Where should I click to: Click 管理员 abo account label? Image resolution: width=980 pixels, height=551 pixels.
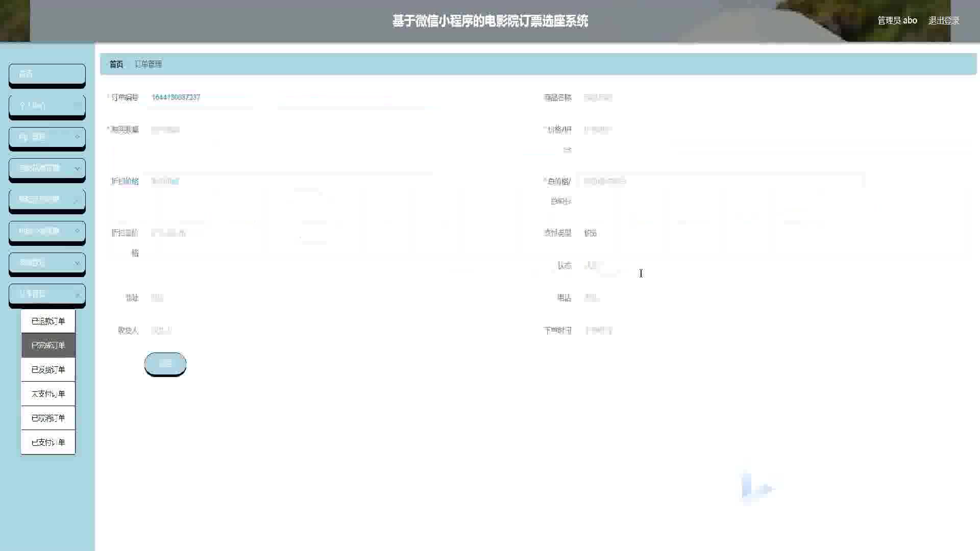click(x=897, y=20)
